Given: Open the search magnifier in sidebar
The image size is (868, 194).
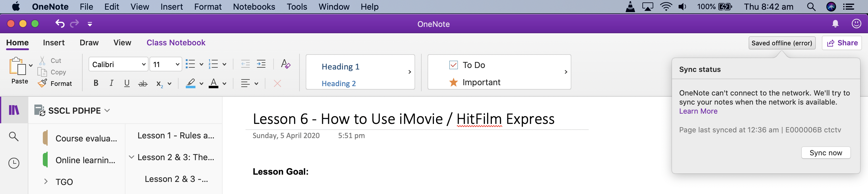Looking at the screenshot, I should tap(14, 136).
